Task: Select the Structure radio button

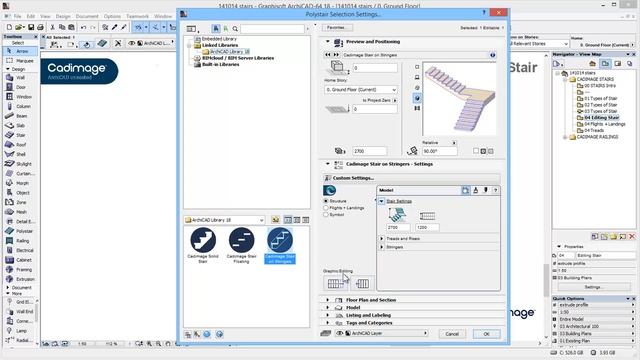Action: 326,201
